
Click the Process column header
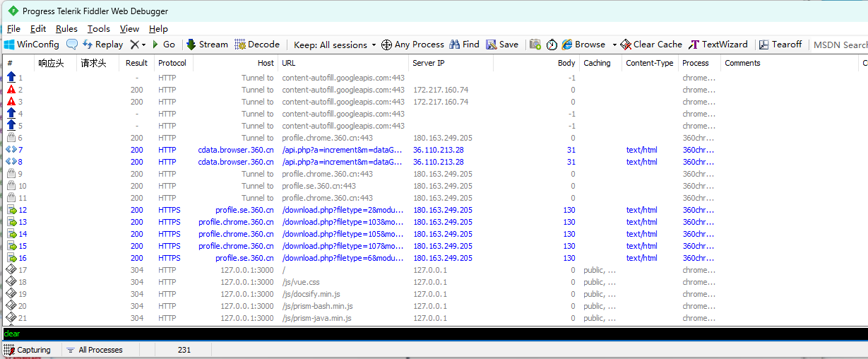point(700,63)
